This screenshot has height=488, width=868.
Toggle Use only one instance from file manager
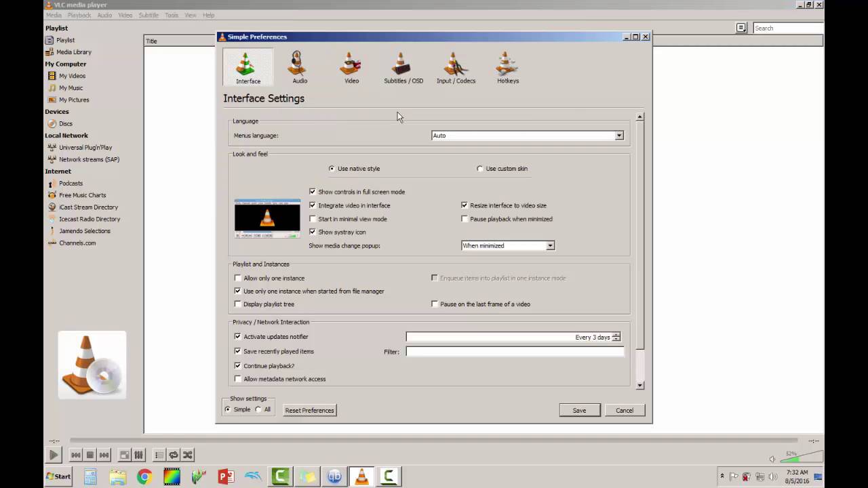[237, 291]
